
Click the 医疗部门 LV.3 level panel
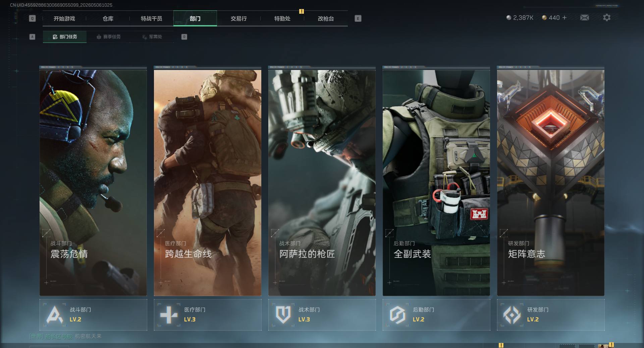(x=208, y=315)
